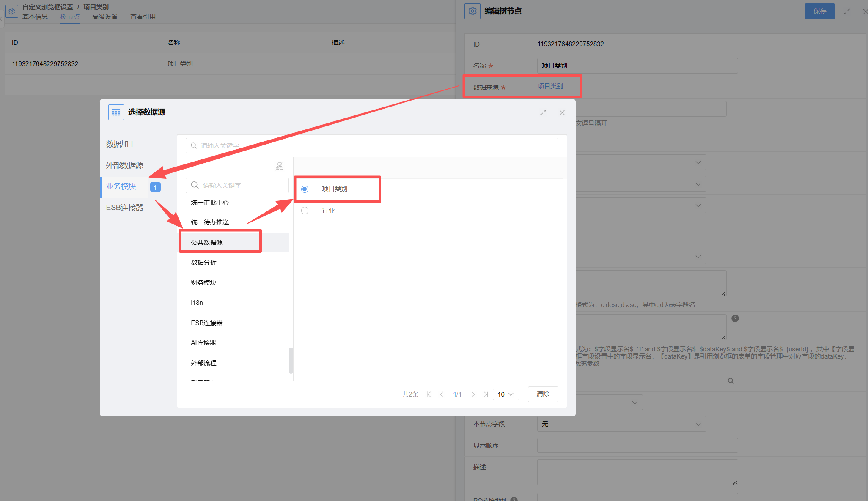Select 公共数据源 in module list

(207, 242)
